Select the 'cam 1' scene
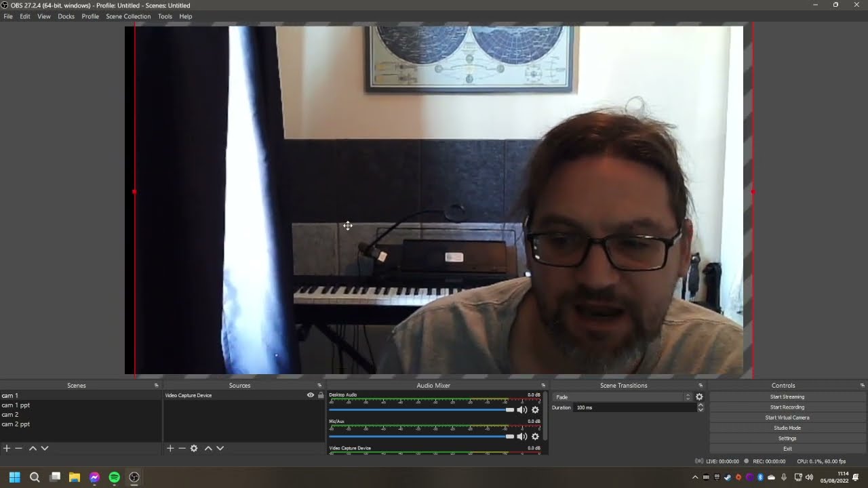 [81, 395]
